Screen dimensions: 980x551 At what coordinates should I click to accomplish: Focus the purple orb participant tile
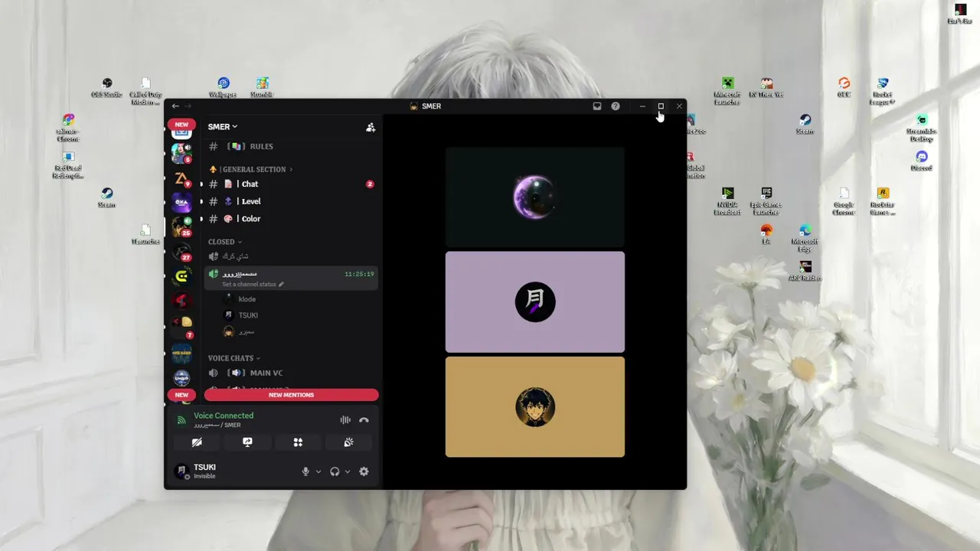(x=535, y=197)
